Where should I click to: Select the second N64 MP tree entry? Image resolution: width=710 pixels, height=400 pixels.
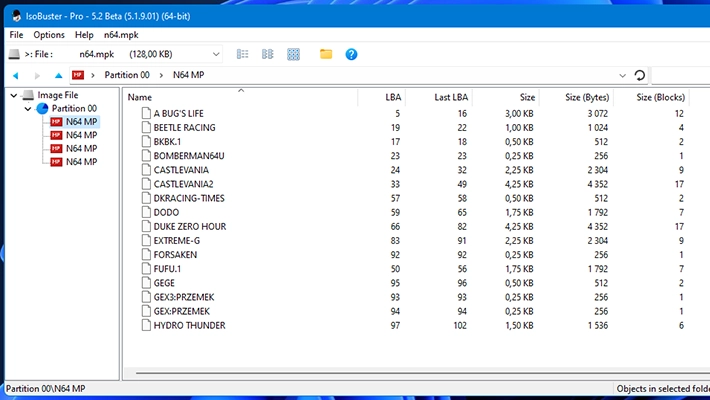click(x=82, y=135)
